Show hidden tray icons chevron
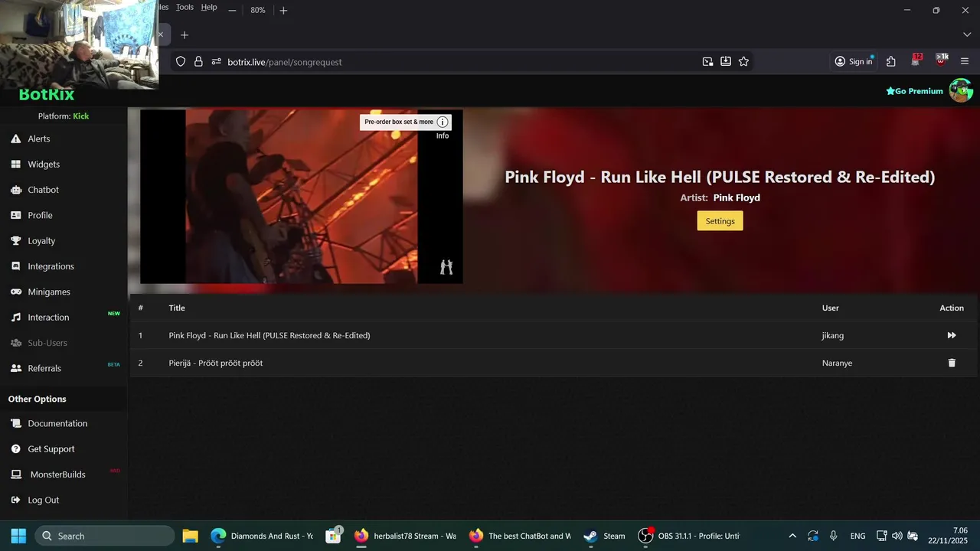The image size is (980, 551). (x=792, y=536)
